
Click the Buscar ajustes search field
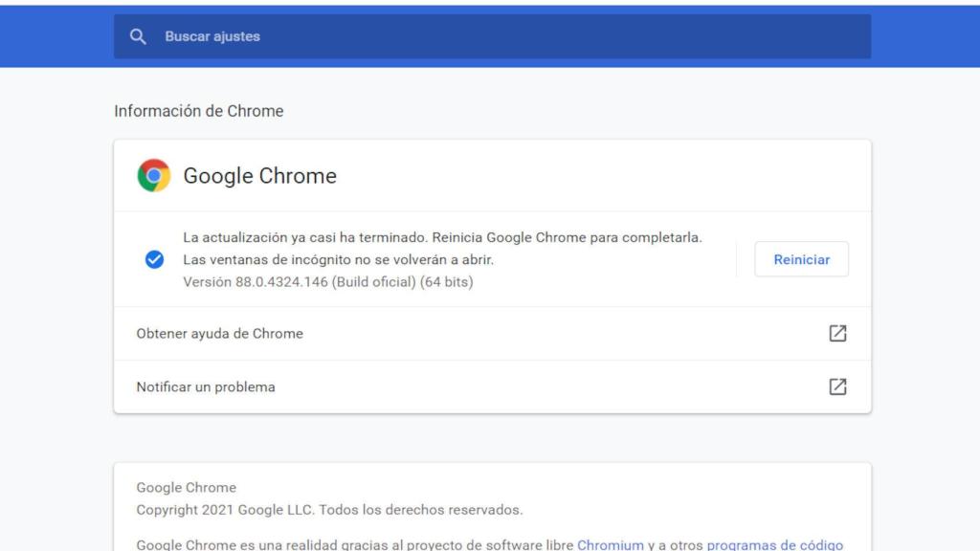(383, 36)
